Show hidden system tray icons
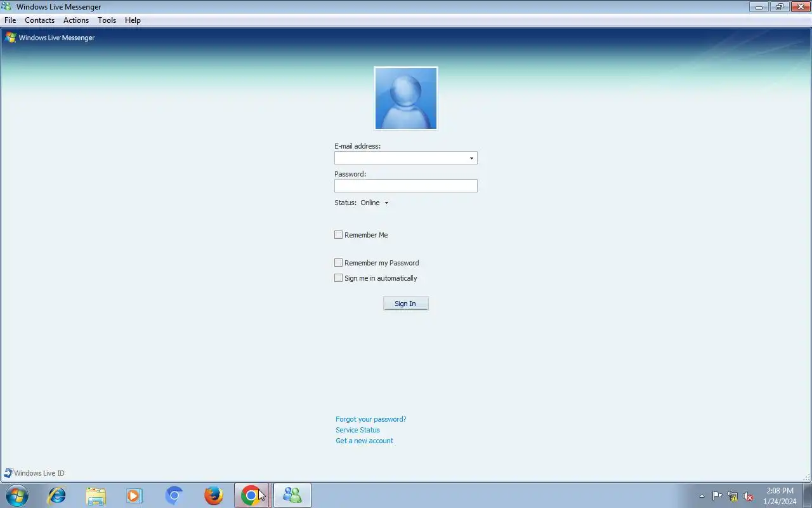 click(x=702, y=496)
